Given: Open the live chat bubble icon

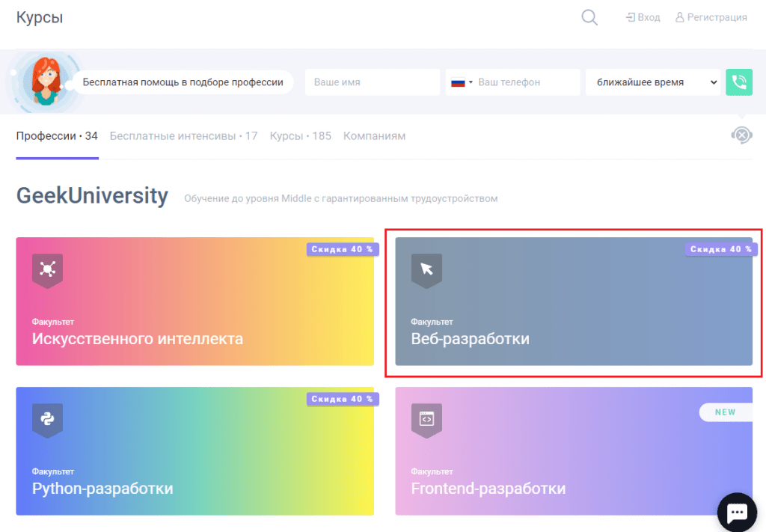Looking at the screenshot, I should coord(737,512).
